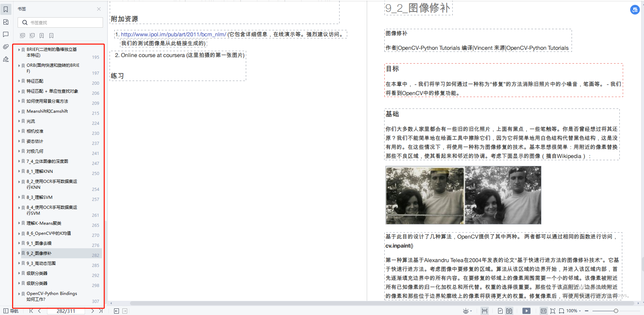Select the 7_4_立体图像的深度图 bookmark
Viewport: 644px width, 315px height.
pos(47,161)
